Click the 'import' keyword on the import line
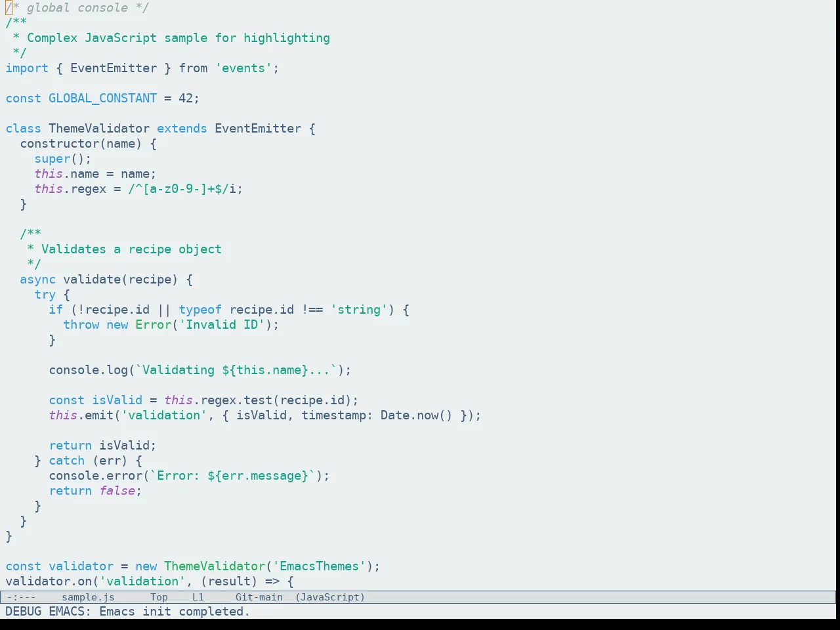This screenshot has width=840, height=630. (x=27, y=68)
